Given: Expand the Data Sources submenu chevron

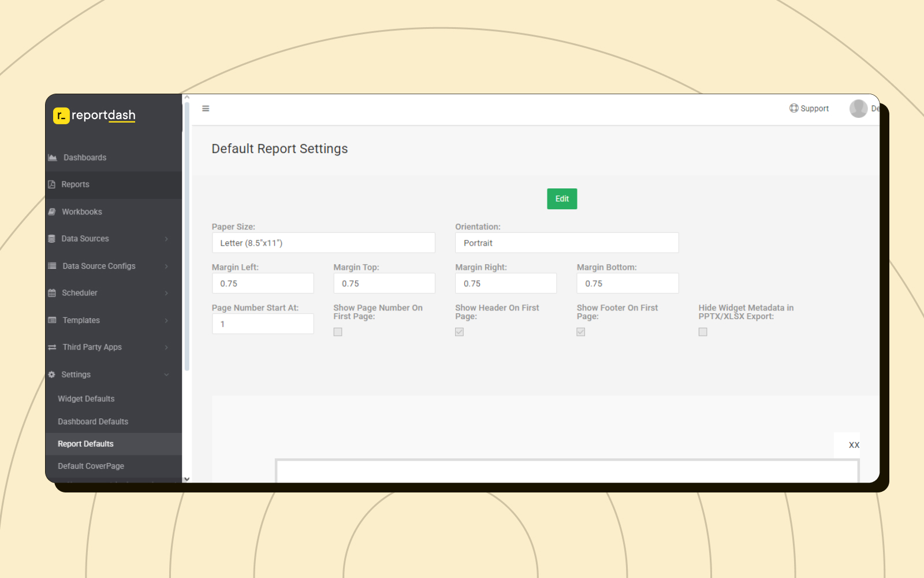Looking at the screenshot, I should point(166,239).
